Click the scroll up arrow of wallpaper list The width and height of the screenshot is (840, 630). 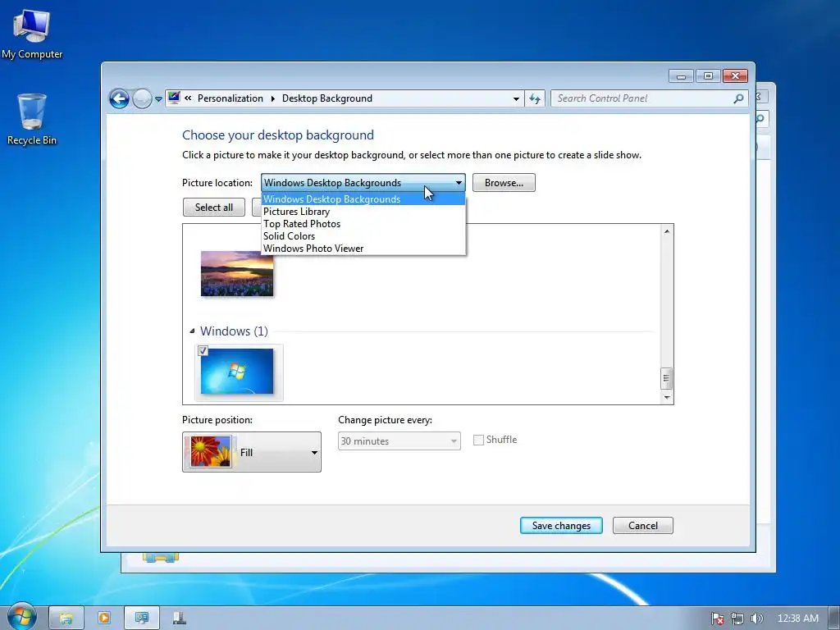[667, 231]
